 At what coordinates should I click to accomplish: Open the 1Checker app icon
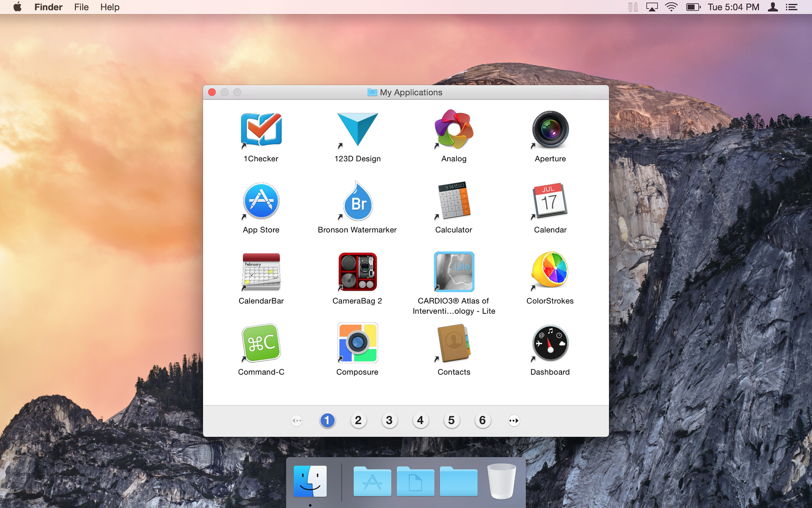pyautogui.click(x=261, y=130)
